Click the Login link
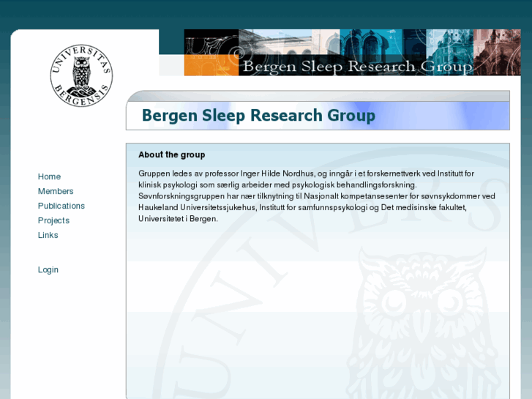The image size is (532, 399). click(x=48, y=269)
